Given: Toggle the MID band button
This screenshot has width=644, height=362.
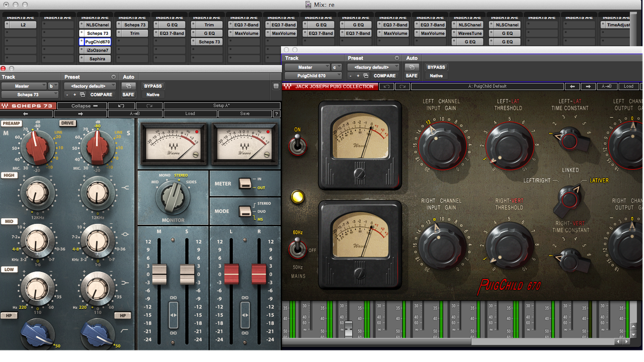Looking at the screenshot, I should click(8, 222).
